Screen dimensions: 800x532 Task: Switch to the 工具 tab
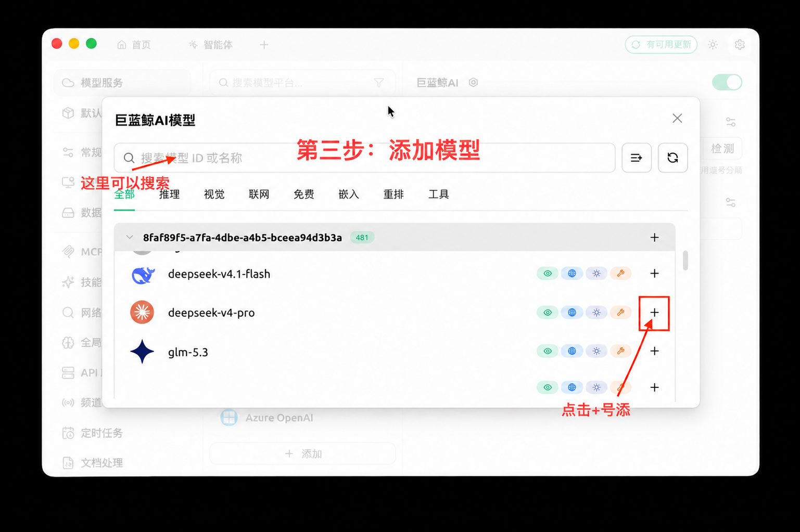coord(438,194)
